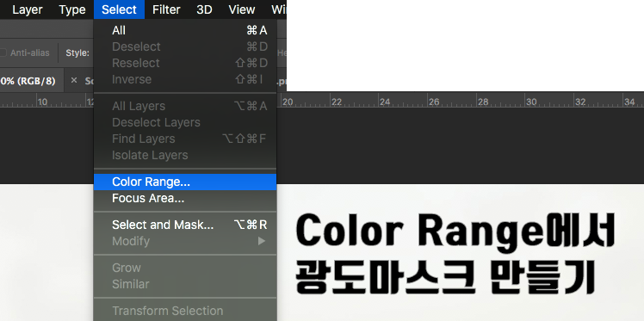Click All Layers menu entry
The image size is (644, 321).
[185, 106]
